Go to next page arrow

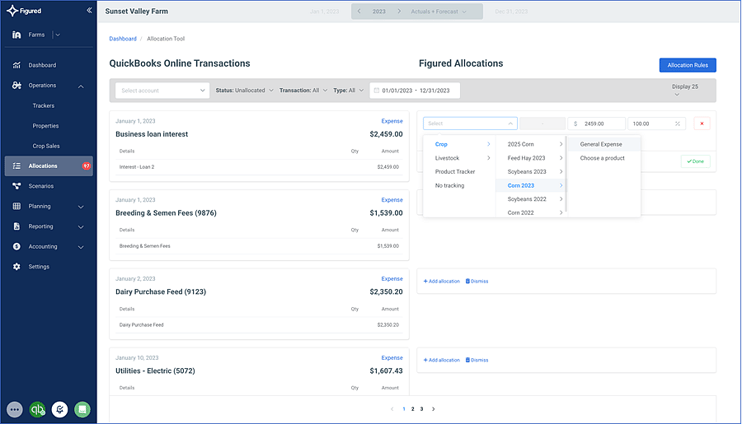click(x=433, y=409)
